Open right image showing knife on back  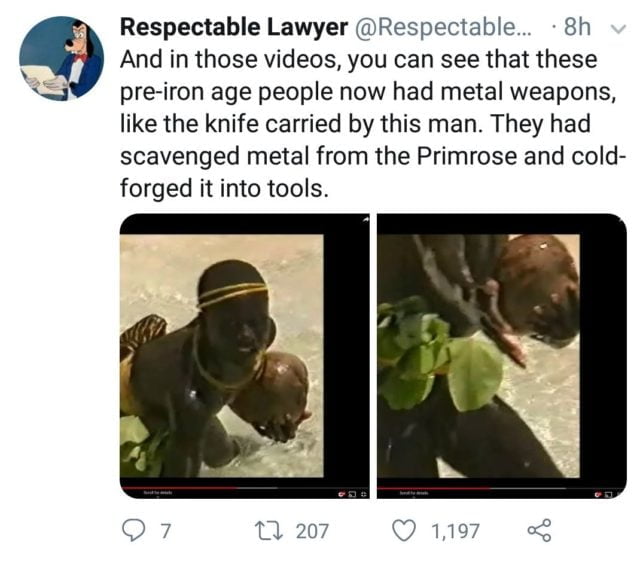(501, 355)
